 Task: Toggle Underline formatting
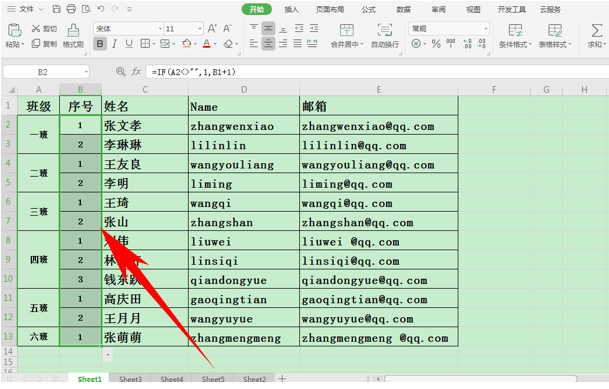point(129,44)
